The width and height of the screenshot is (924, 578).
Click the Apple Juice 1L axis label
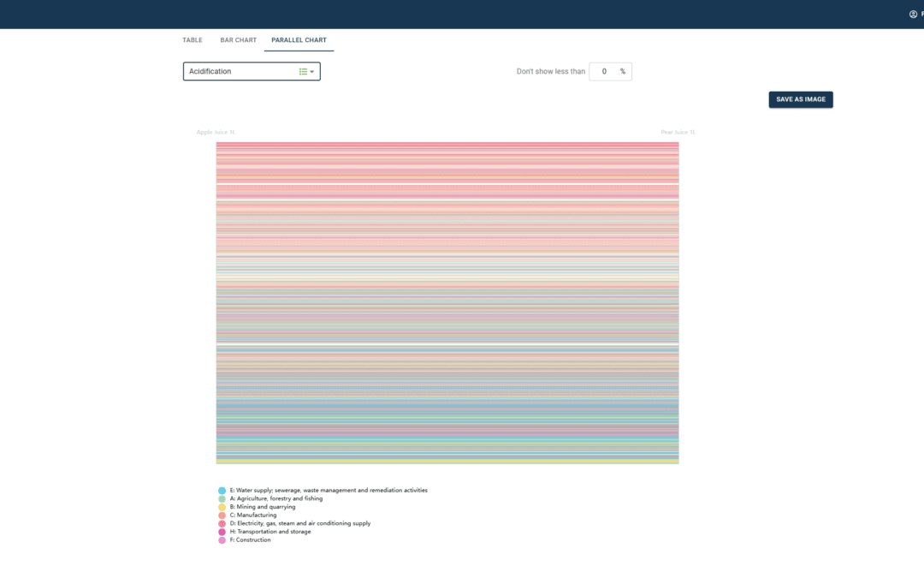[x=216, y=133]
